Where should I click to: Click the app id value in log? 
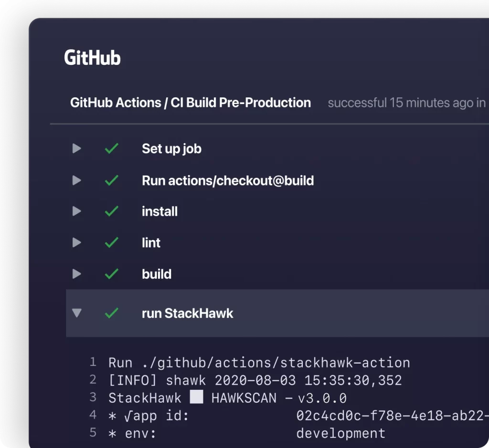tap(392, 416)
